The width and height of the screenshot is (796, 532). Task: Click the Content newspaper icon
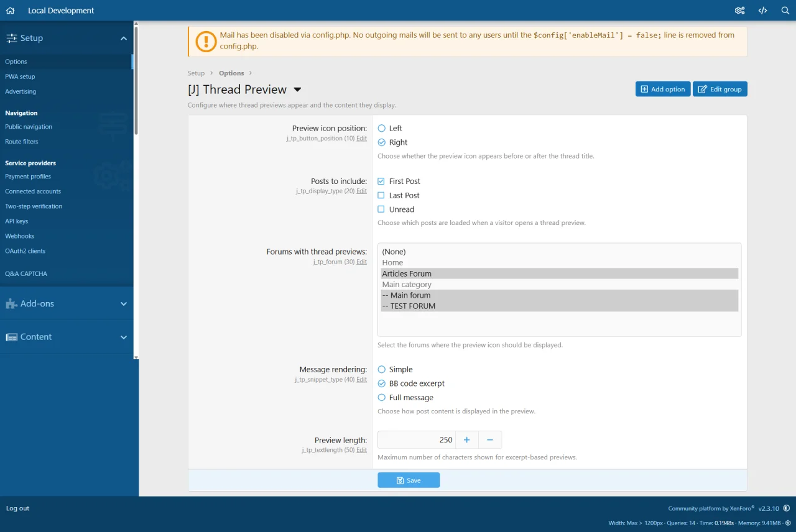[x=11, y=337]
